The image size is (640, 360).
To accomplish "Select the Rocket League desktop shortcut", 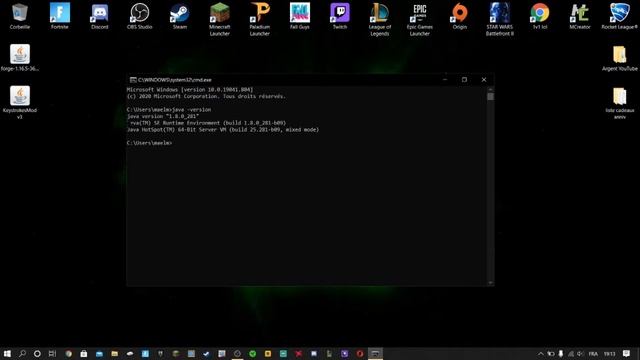I will coord(620,16).
